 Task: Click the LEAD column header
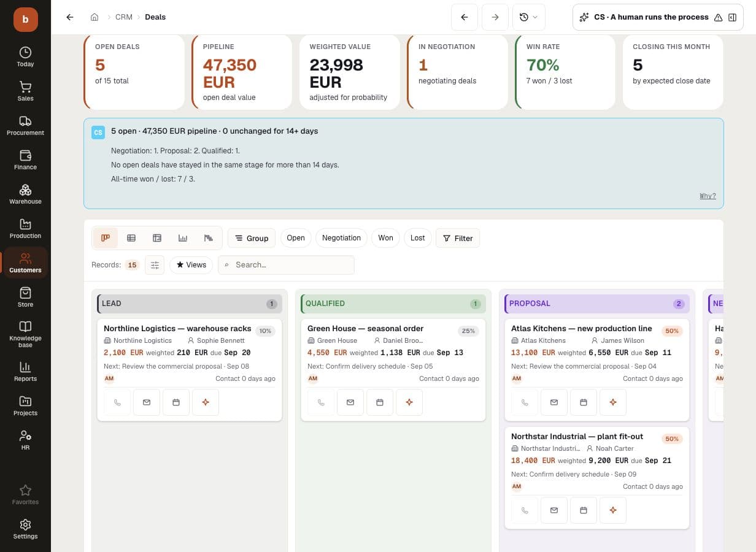pyautogui.click(x=190, y=304)
